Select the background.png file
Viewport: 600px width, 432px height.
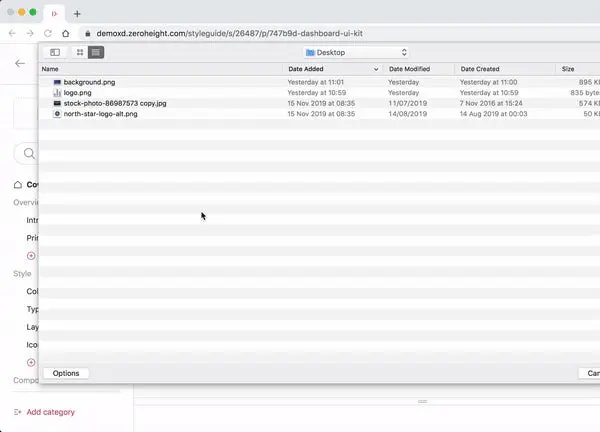(89, 82)
